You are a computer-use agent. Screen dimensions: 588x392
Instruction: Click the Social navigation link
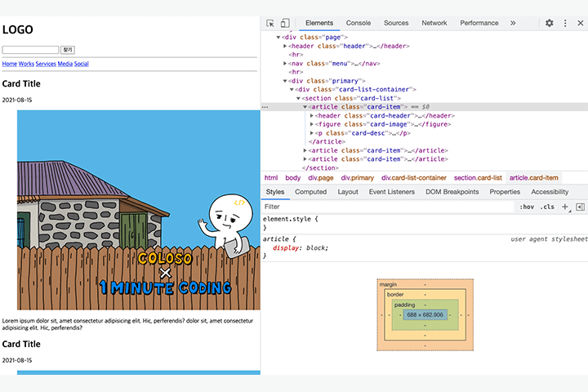82,64
